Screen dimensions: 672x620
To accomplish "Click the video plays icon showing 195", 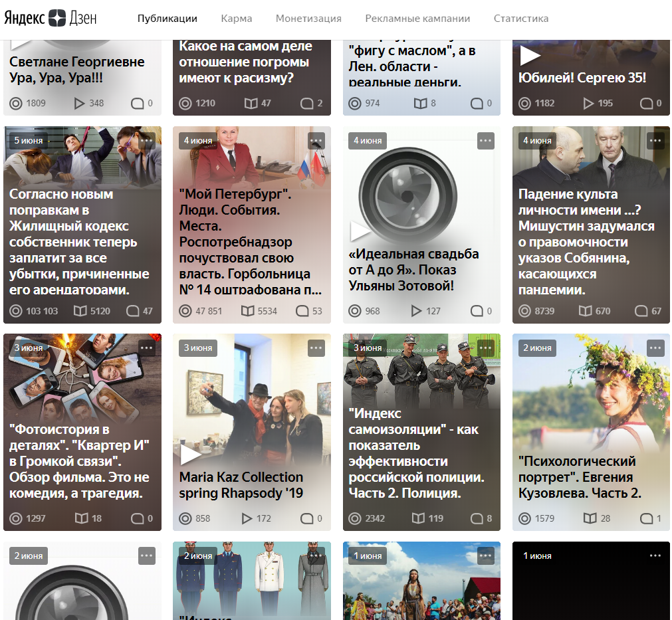I will coord(588,103).
